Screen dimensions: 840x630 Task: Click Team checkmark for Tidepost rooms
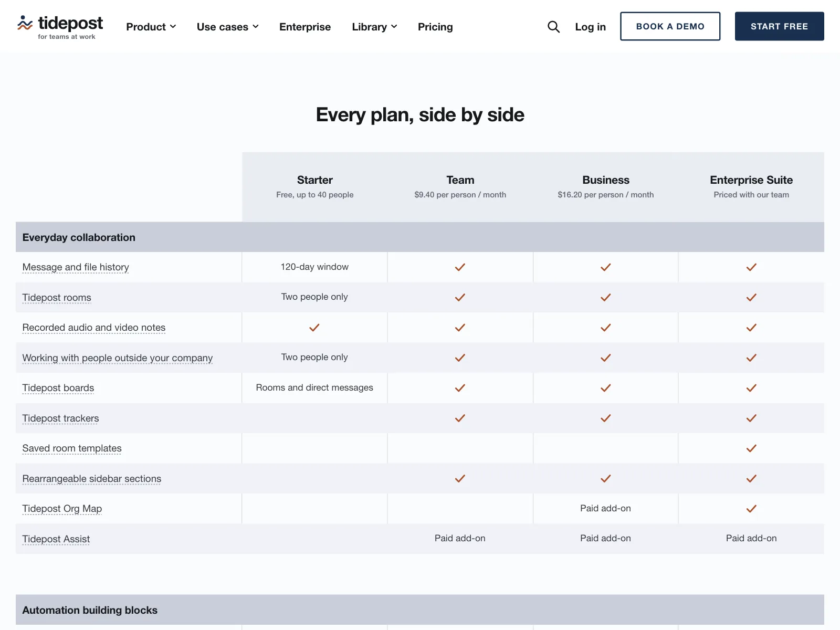pyautogui.click(x=460, y=297)
